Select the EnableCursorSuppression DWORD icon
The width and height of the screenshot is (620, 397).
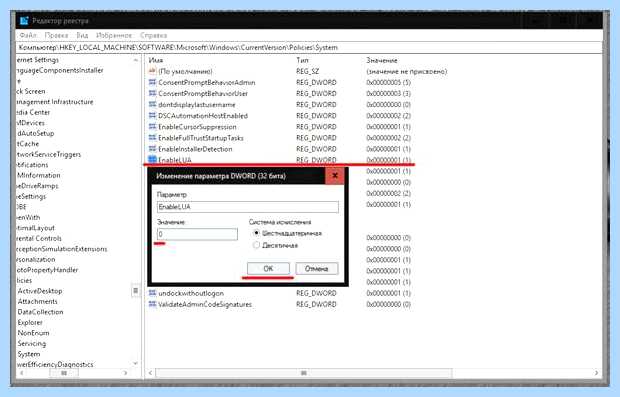pos(153,127)
